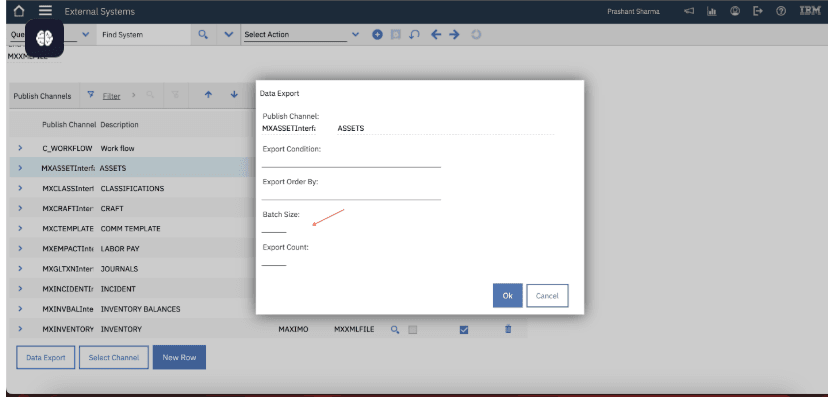Toggle the checked Enabled box in MXINVENTORY row
The height and width of the screenshot is (398, 828).
click(x=464, y=330)
